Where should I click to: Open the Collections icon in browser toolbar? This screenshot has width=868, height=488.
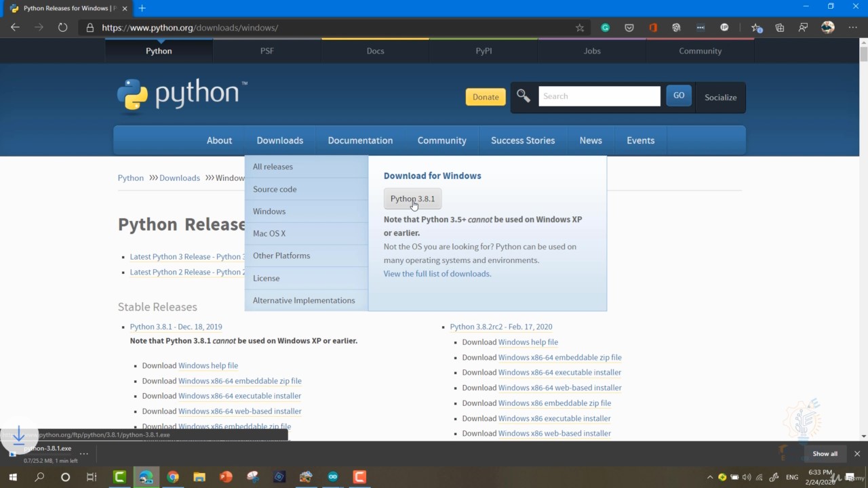pyautogui.click(x=780, y=28)
